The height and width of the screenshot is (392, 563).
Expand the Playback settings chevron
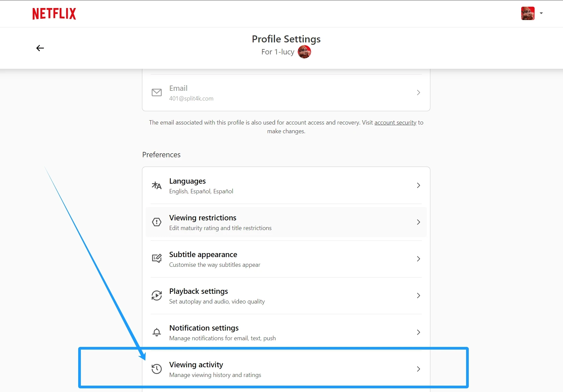pyautogui.click(x=418, y=296)
